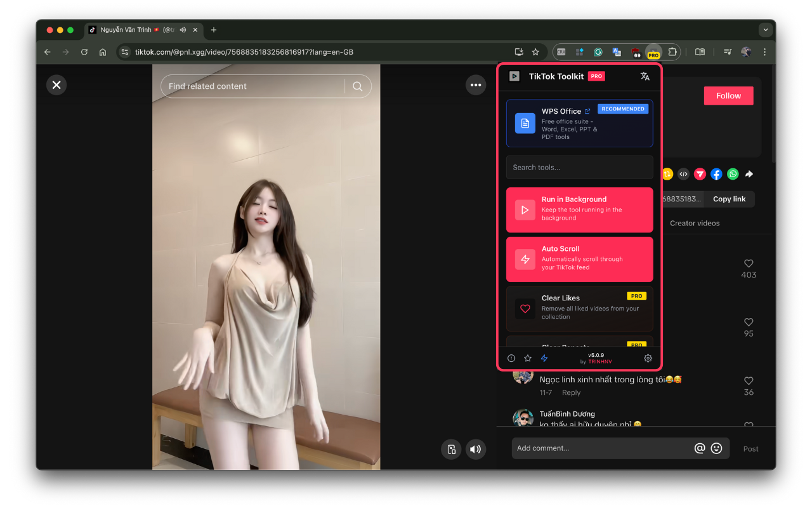Click the language translate icon in TikTok Toolkit

[x=645, y=76]
